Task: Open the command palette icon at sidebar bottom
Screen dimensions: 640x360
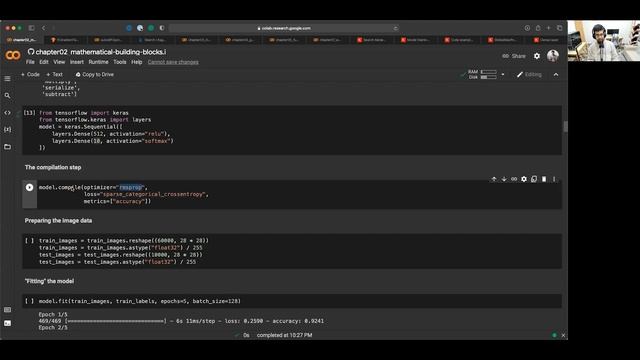Action: (7, 310)
